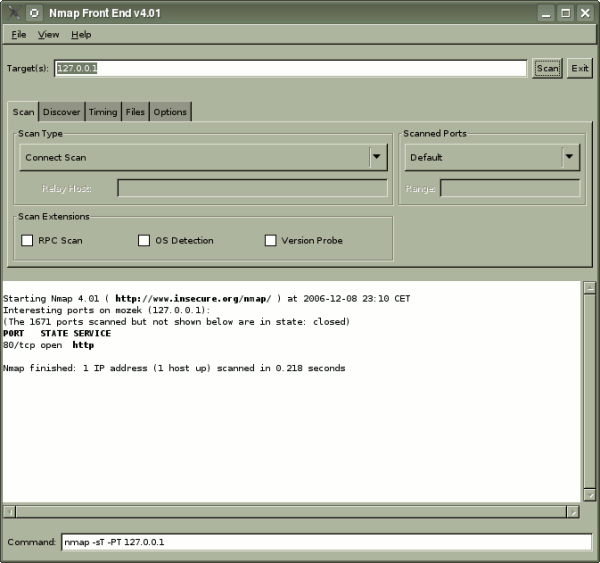This screenshot has height=563, width=600.
Task: Open the View menu
Action: [48, 35]
